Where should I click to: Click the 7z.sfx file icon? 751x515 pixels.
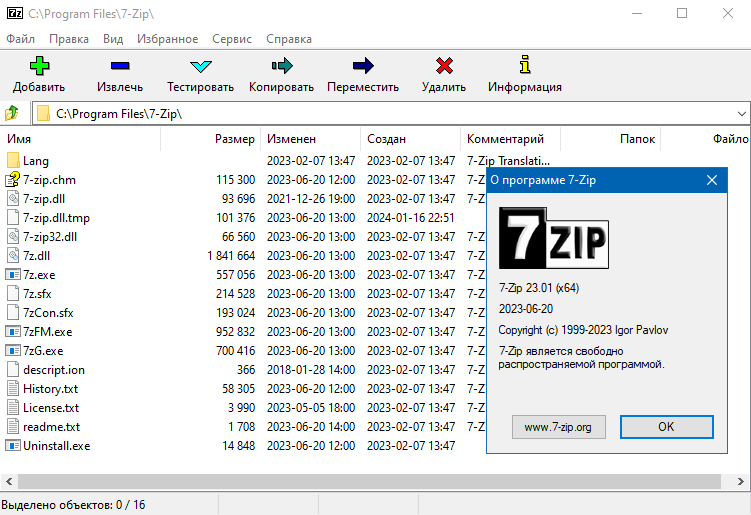(13, 294)
